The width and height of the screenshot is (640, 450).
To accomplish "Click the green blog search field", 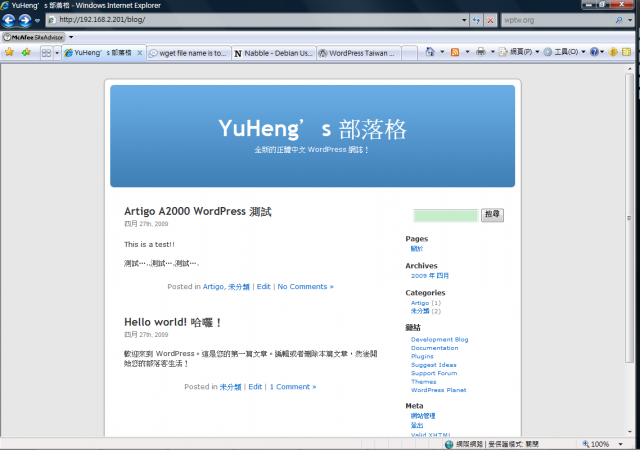I will click(x=446, y=215).
